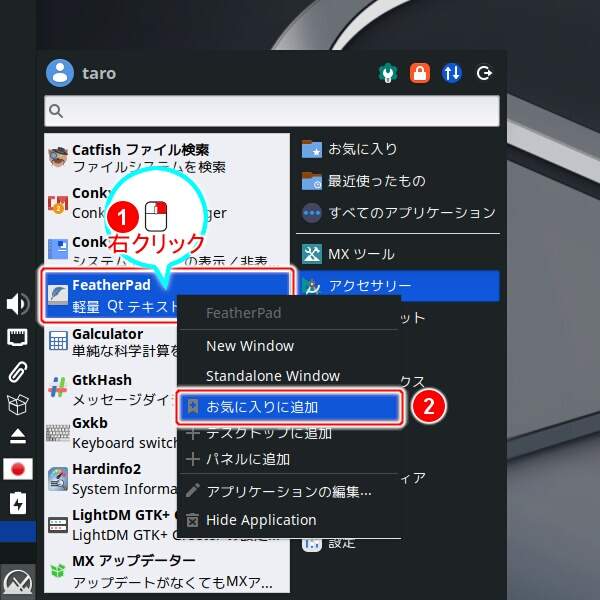Open the MX ツール category
Viewport: 600px width, 600px height.
point(361,253)
